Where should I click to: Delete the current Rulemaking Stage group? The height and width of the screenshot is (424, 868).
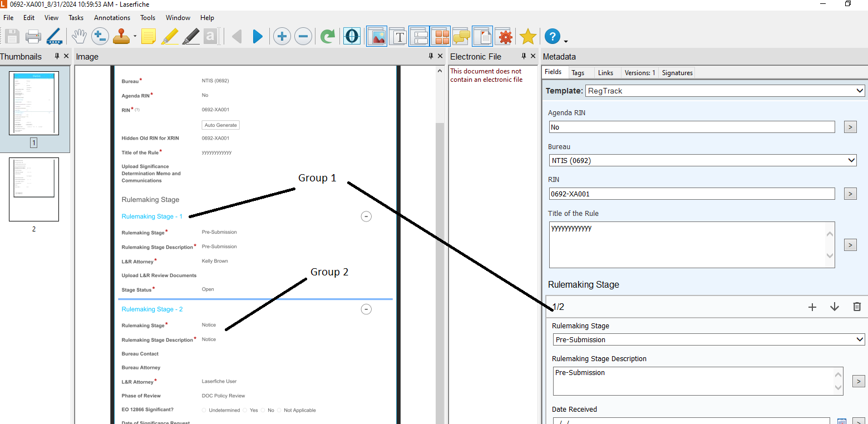pyautogui.click(x=857, y=307)
